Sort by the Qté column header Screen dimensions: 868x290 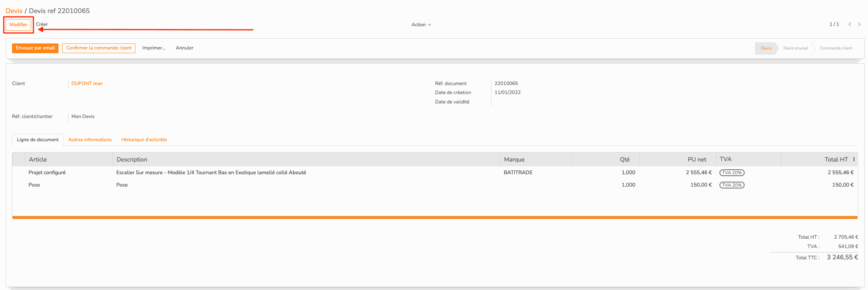(x=605, y=159)
